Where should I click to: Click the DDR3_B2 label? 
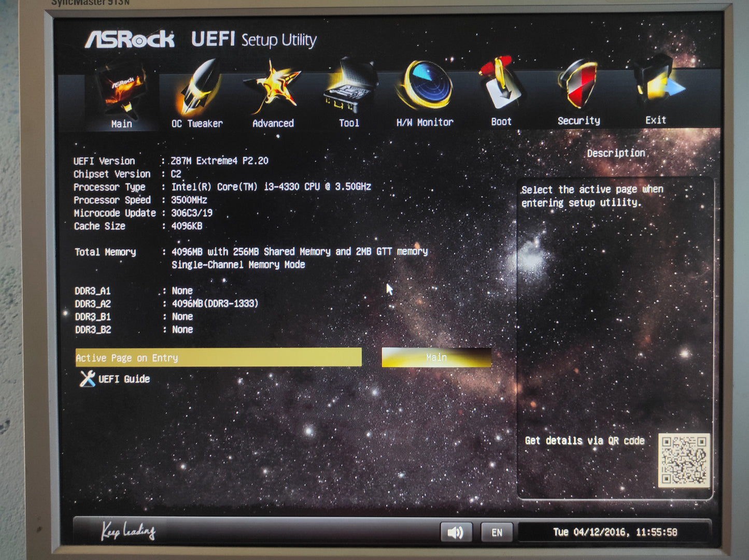[93, 329]
